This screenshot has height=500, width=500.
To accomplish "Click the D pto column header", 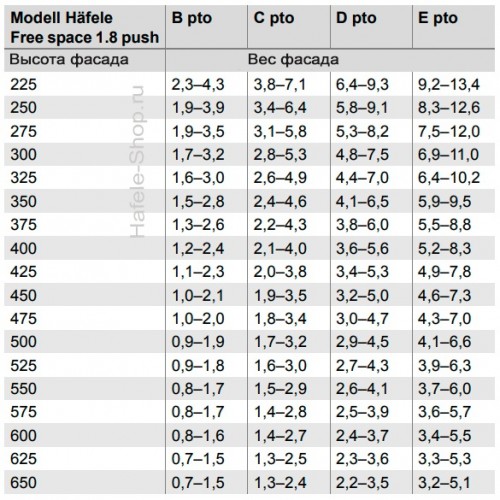I will click(x=356, y=18).
